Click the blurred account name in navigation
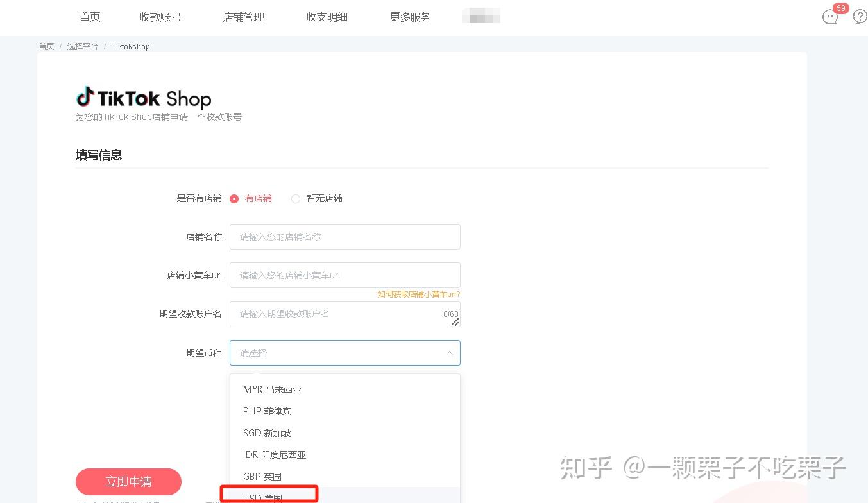The image size is (868, 503). click(481, 17)
